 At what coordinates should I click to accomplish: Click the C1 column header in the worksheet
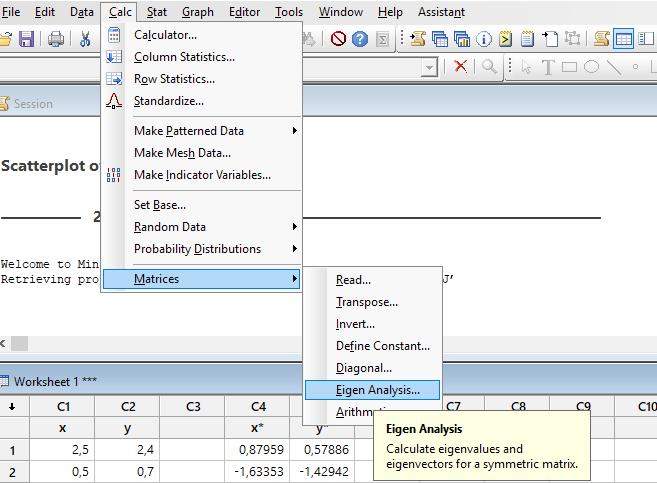pyautogui.click(x=62, y=406)
